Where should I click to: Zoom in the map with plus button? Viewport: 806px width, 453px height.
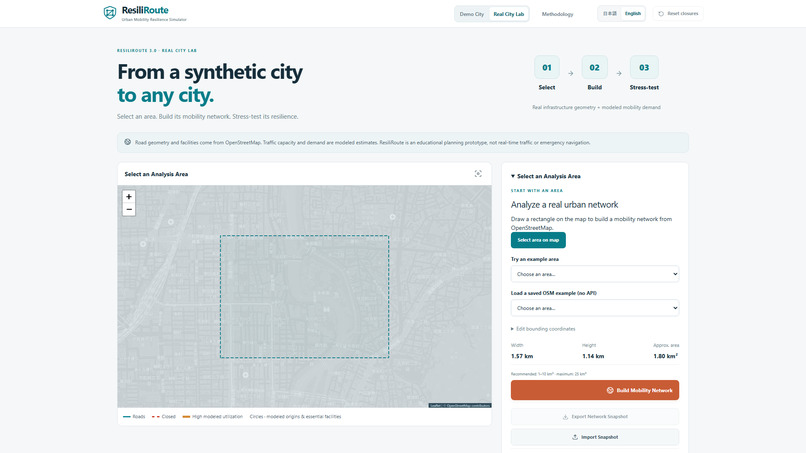click(129, 196)
